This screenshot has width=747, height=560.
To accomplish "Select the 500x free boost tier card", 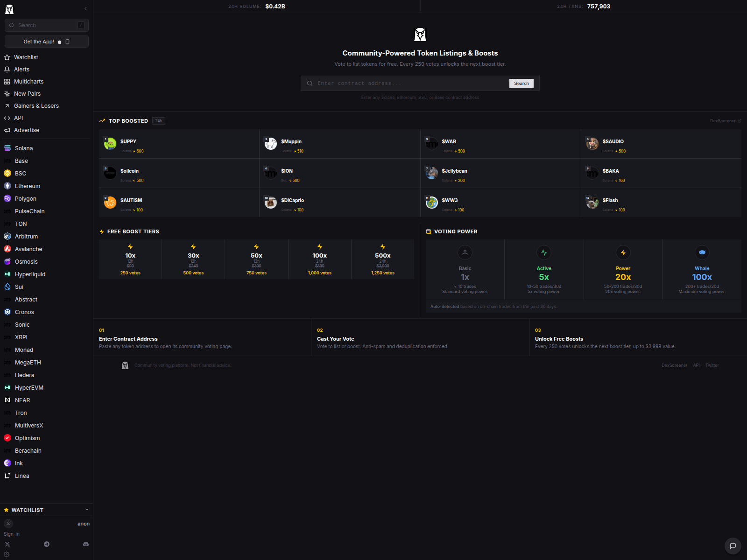I will [x=382, y=259].
